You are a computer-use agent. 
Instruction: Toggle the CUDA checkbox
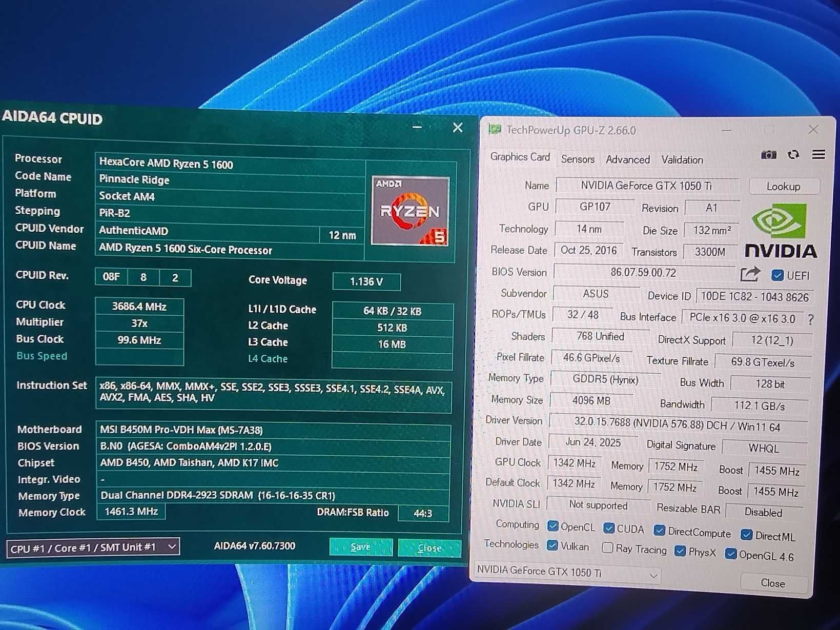pyautogui.click(x=609, y=528)
